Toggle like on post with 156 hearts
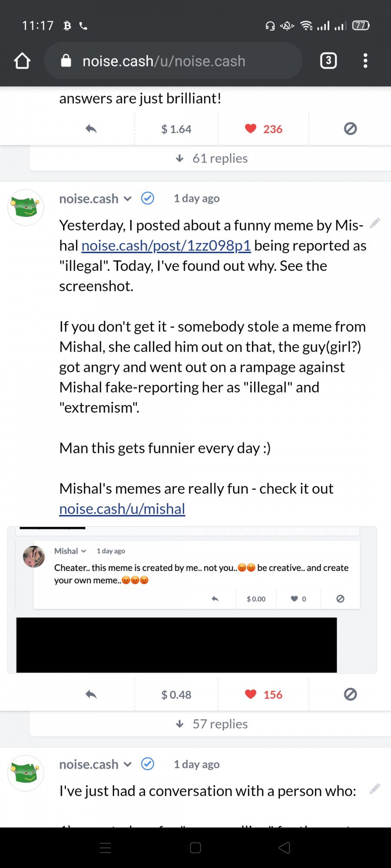This screenshot has width=391, height=868. (263, 694)
